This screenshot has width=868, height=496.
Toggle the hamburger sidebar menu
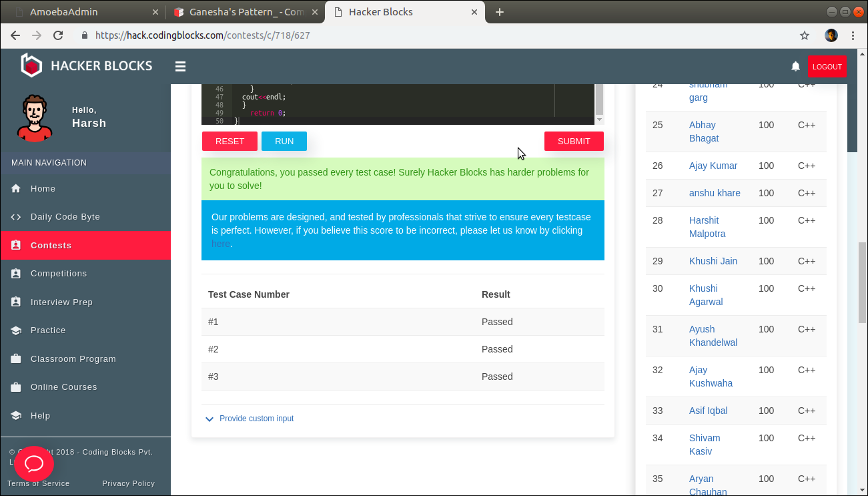click(180, 66)
